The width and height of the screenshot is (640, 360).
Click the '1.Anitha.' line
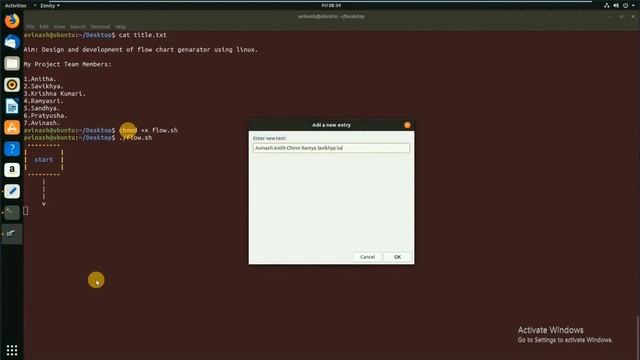pyautogui.click(x=40, y=79)
